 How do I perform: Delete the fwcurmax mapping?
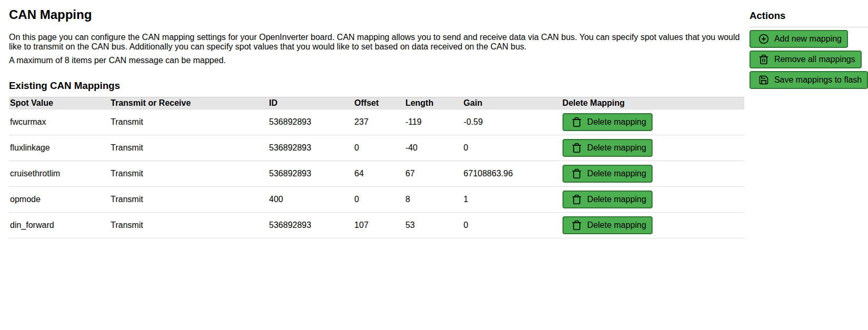pyautogui.click(x=607, y=122)
